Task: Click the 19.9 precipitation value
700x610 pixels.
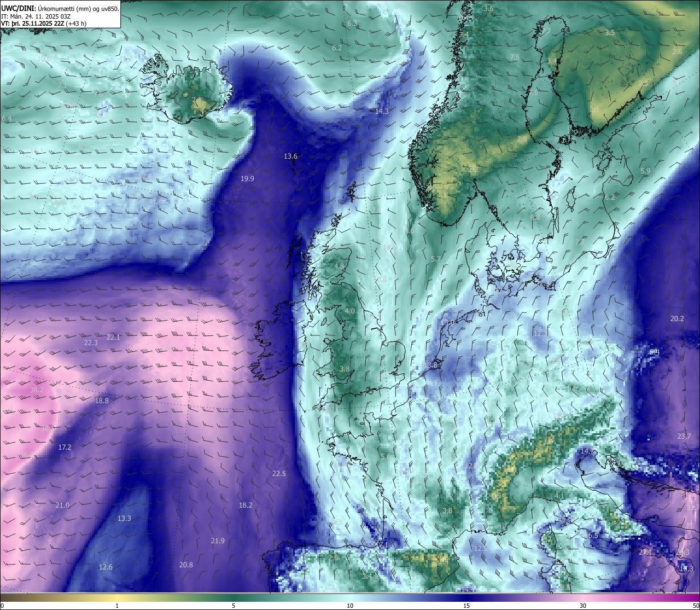Action: pyautogui.click(x=247, y=179)
